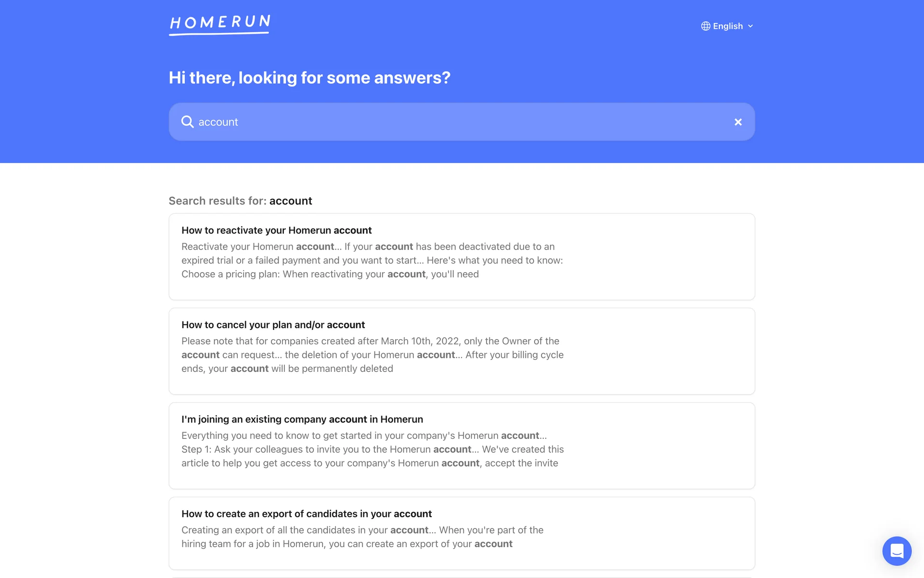
Task: Click the Homerun logo
Action: (x=219, y=25)
